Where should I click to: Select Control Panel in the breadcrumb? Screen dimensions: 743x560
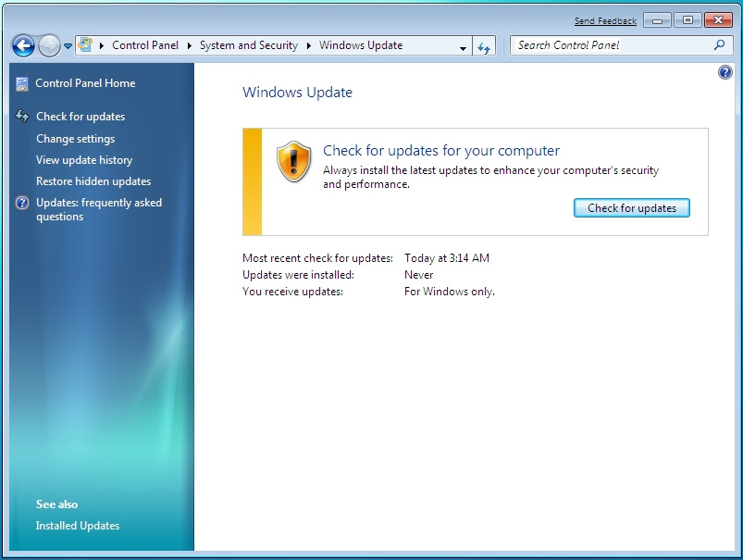(x=145, y=45)
